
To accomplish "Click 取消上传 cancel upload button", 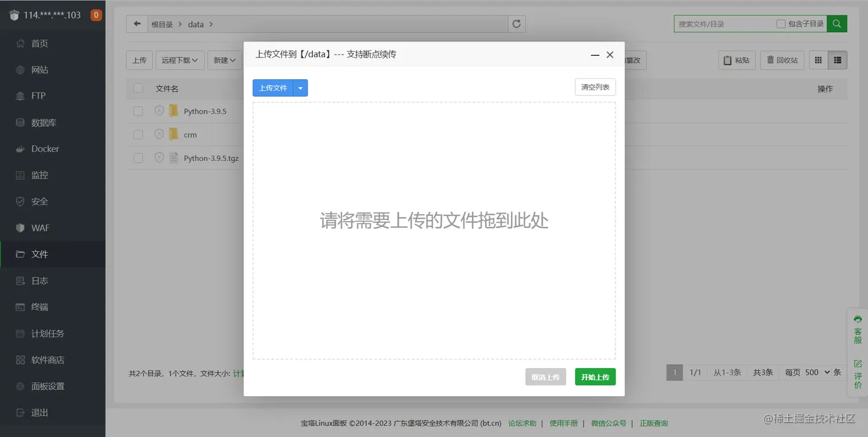I will click(545, 377).
